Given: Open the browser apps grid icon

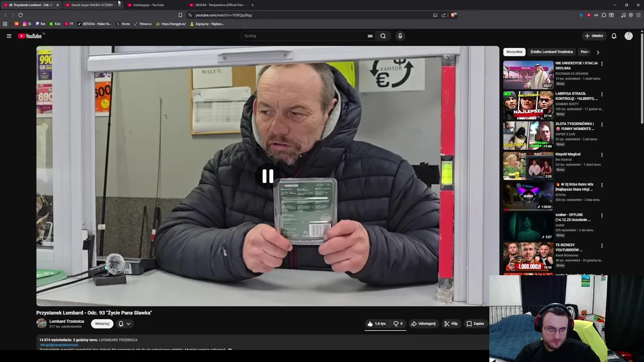Looking at the screenshot, I should coord(5,24).
